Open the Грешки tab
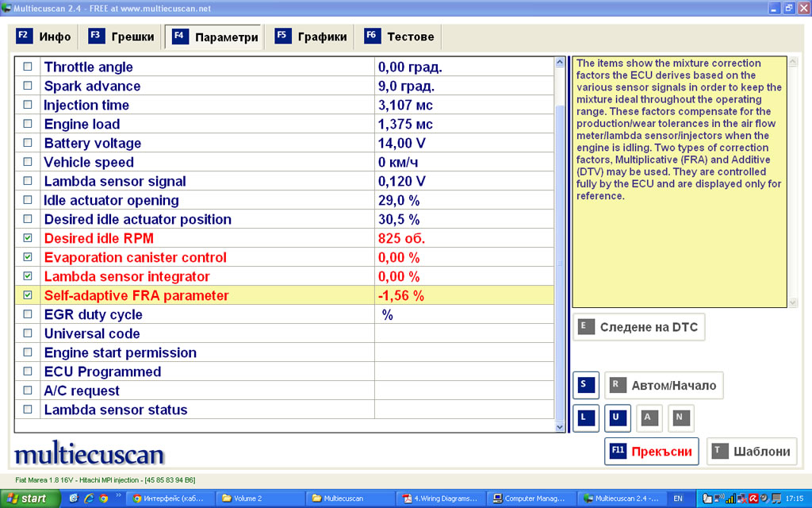The width and height of the screenshot is (812, 508). (x=122, y=37)
